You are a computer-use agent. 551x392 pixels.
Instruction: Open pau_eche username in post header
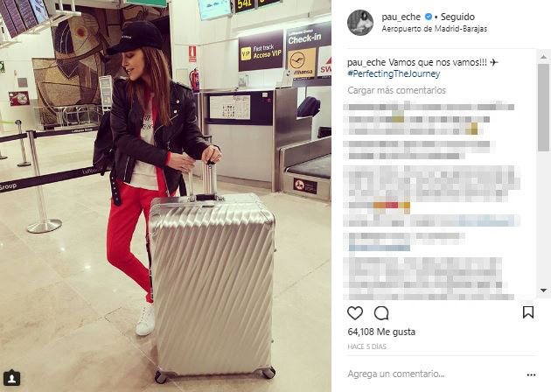click(401, 17)
